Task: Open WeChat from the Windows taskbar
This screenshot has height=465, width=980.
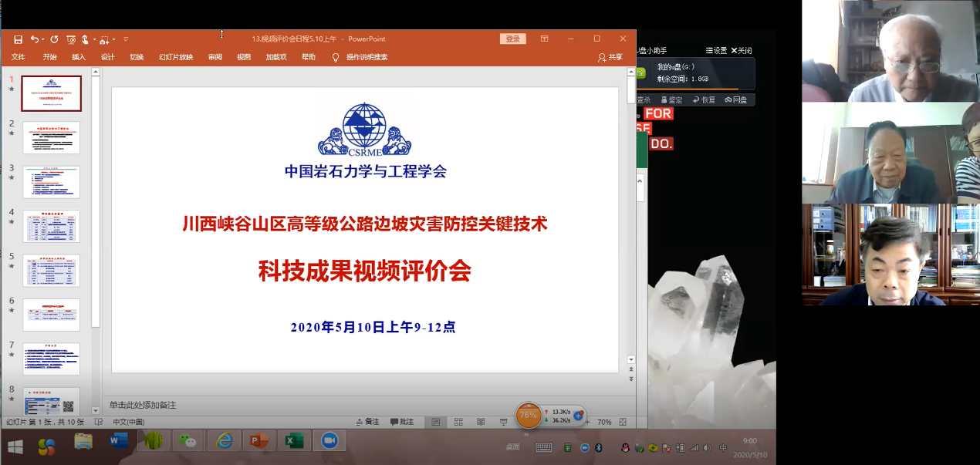Action: coord(188,441)
